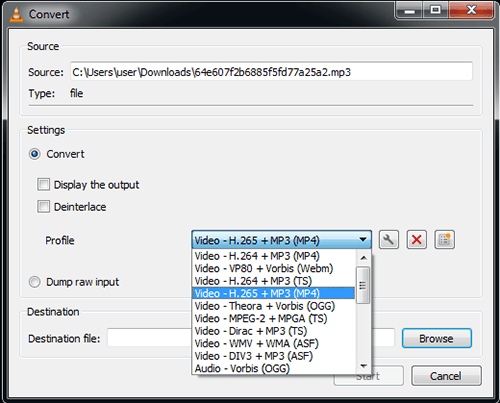Select Video - VP80 + Vorbis (Webm)

click(x=264, y=269)
